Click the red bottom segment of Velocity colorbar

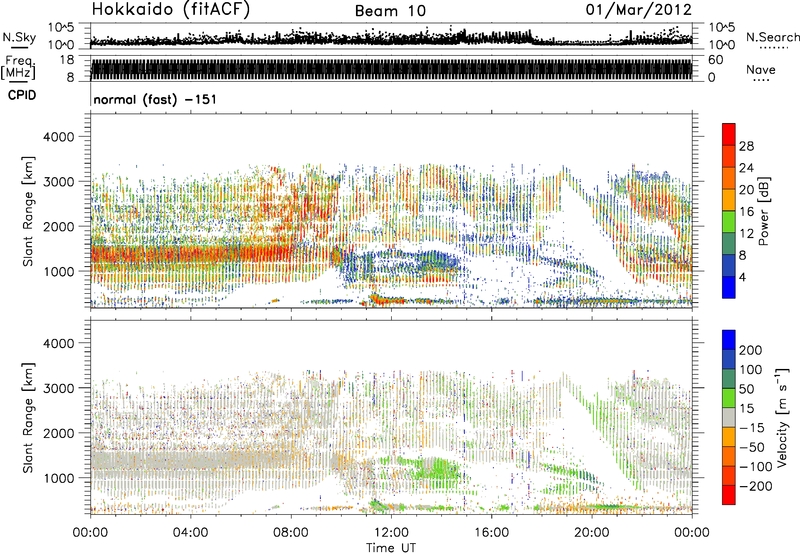coord(729,495)
